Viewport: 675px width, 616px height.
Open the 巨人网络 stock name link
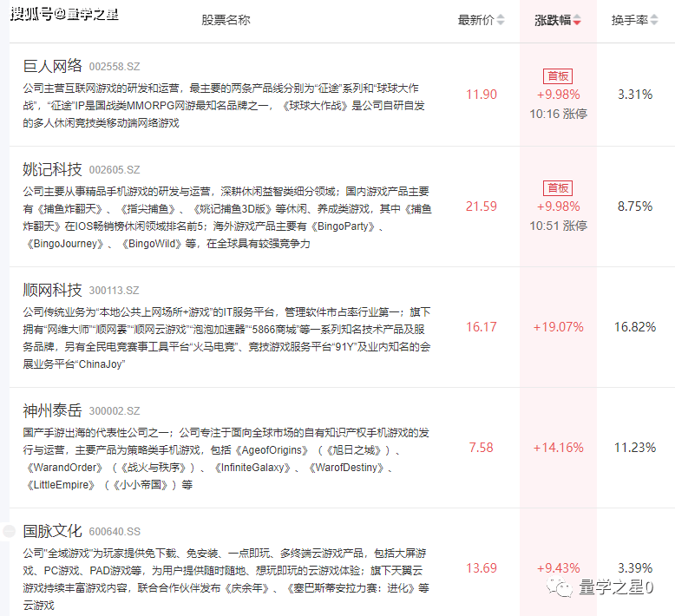pos(52,66)
